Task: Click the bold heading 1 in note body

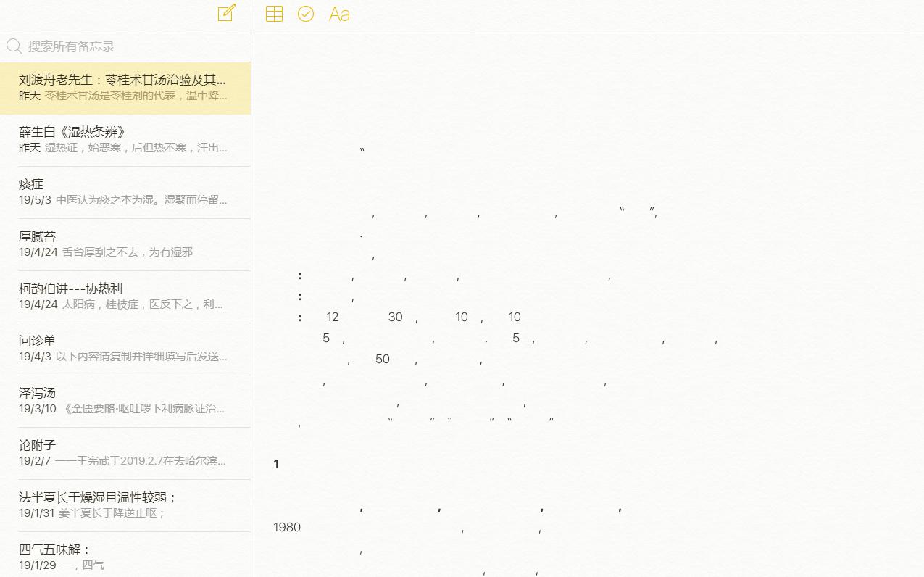Action: tap(276, 464)
